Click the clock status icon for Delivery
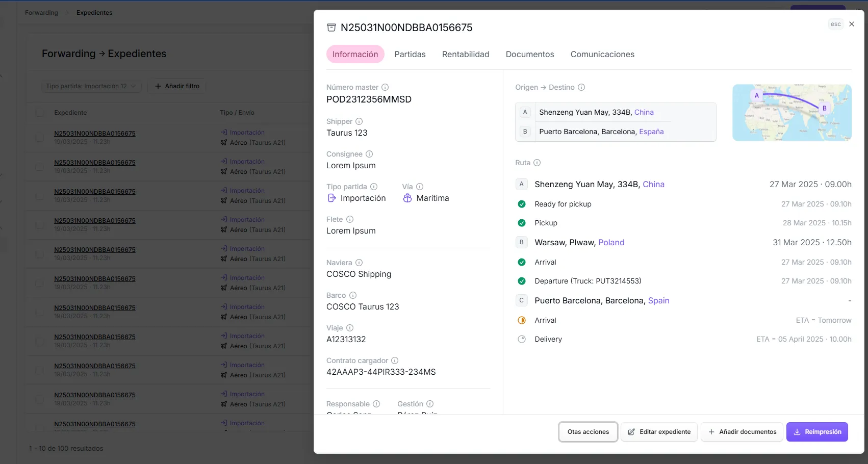The height and width of the screenshot is (464, 868). coord(522,339)
